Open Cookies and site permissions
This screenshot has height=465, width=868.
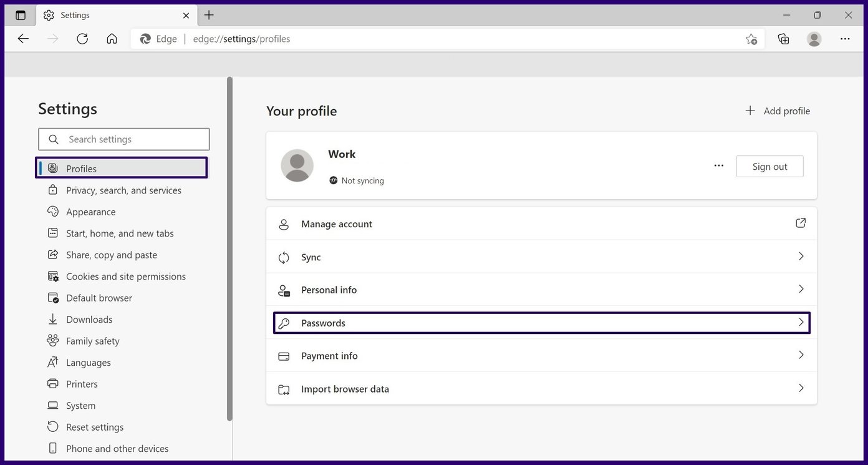[x=126, y=277]
